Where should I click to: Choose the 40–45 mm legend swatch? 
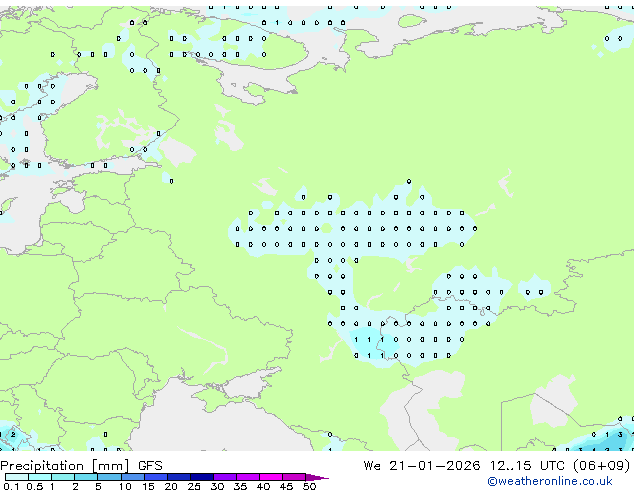pos(272,477)
